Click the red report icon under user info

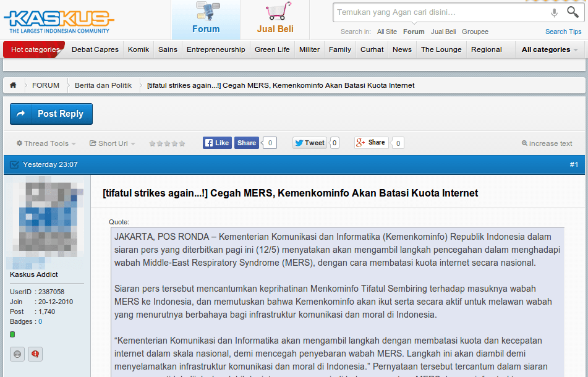click(x=35, y=354)
